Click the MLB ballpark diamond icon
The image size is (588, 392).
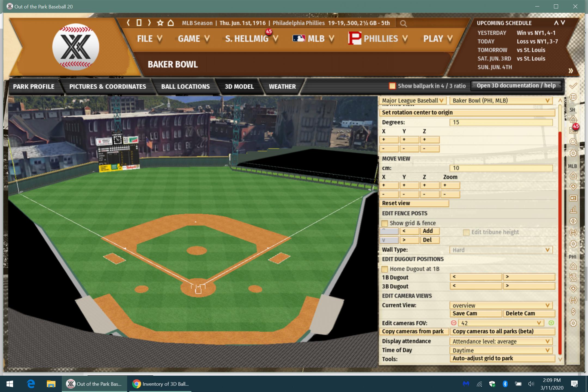[x=573, y=187]
